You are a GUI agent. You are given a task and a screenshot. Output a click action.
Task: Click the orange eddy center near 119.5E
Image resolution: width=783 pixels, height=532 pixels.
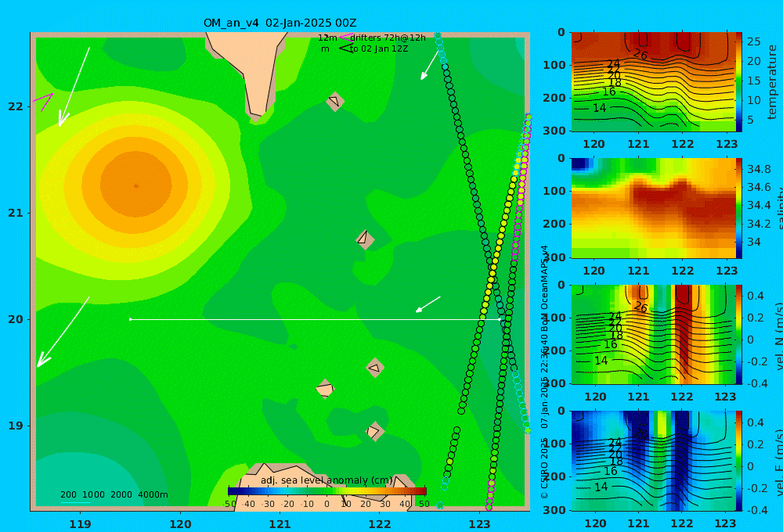[135, 185]
